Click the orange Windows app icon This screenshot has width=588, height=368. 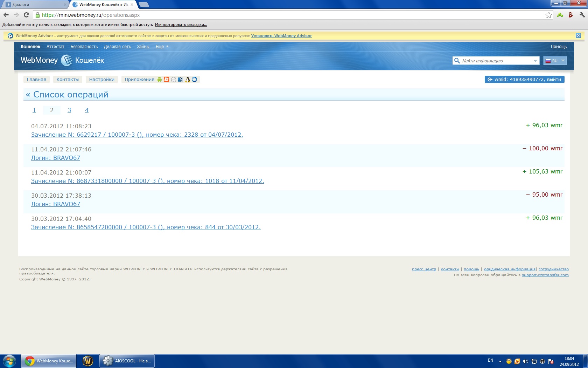pyautogui.click(x=167, y=80)
